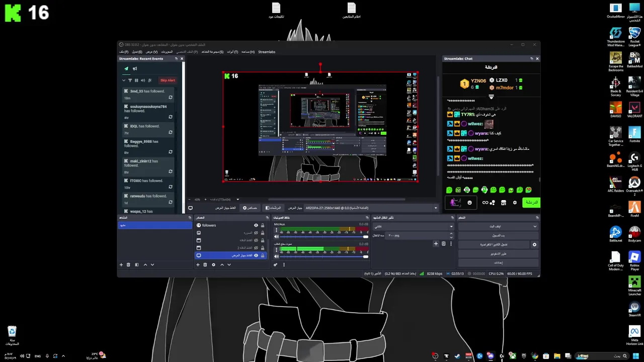Click the virtual camera button
This screenshot has width=644, height=362.
point(494,244)
